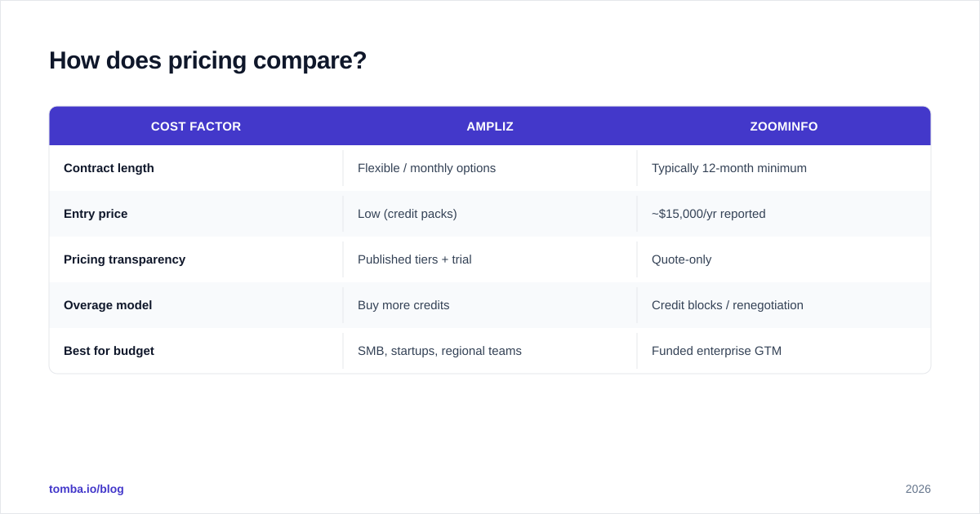The image size is (980, 514).
Task: Click the 'Typically 12-month minimum' cell
Action: 784,168
